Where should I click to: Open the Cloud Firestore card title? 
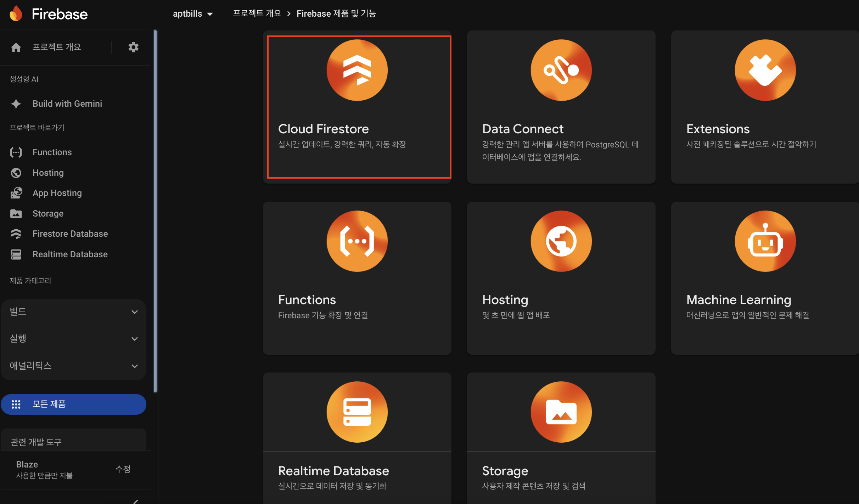click(x=323, y=129)
